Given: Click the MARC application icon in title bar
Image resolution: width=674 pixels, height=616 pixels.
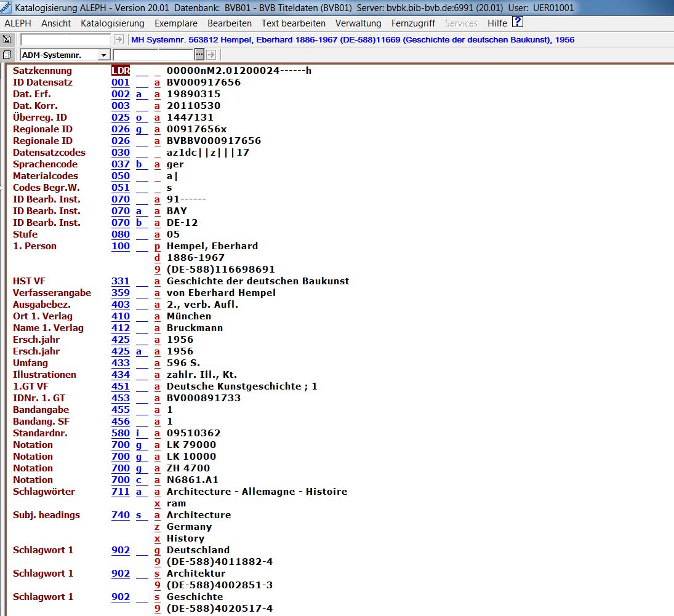Looking at the screenshot, I should pos(6,7).
